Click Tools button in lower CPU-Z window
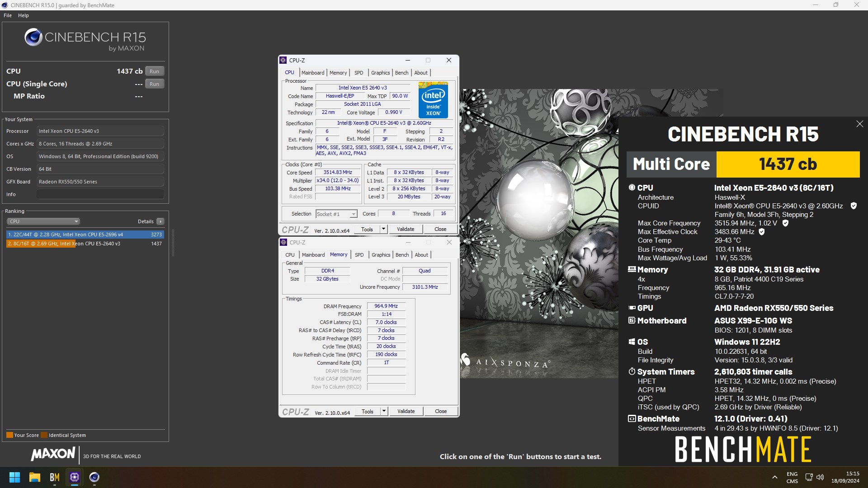This screenshot has height=488, width=868. point(368,411)
